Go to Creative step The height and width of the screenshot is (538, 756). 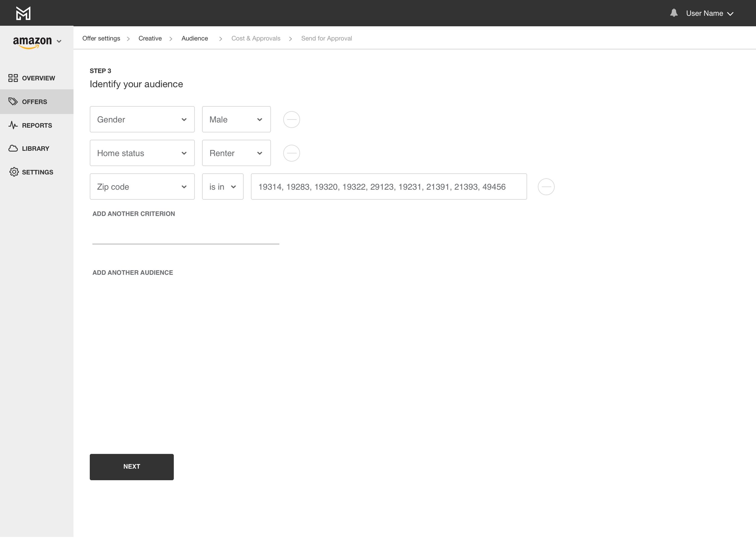click(150, 38)
